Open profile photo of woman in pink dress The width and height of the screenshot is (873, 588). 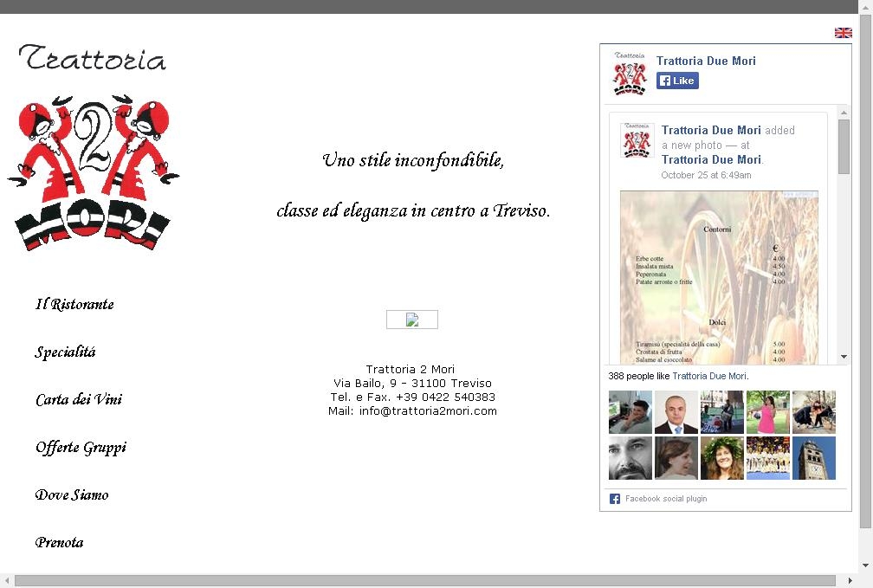click(x=767, y=412)
